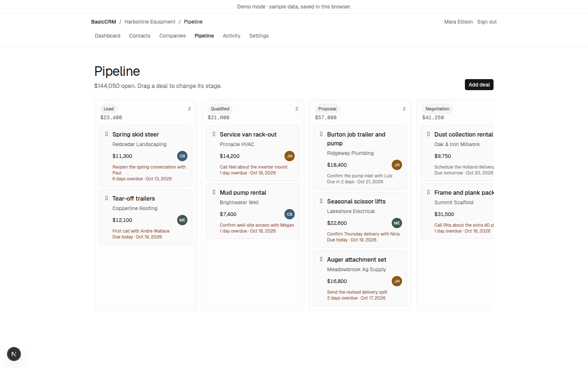
Task: Click the Add deal button
Action: tap(479, 85)
